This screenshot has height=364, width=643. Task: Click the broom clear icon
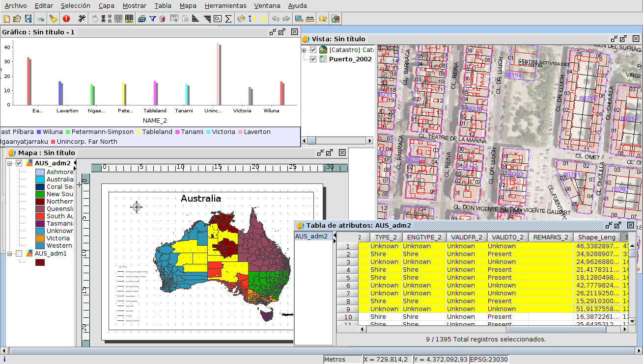coord(54,19)
